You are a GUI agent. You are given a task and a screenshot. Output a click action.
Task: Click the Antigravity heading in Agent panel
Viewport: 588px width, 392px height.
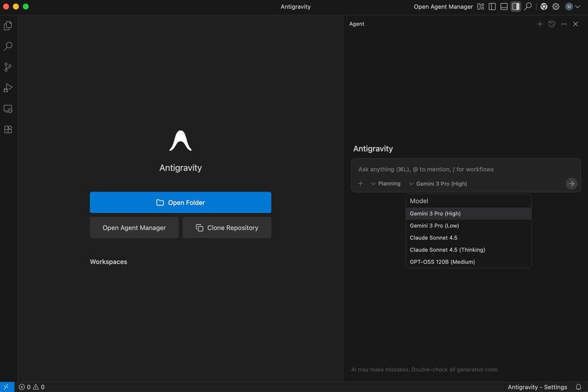(373, 149)
